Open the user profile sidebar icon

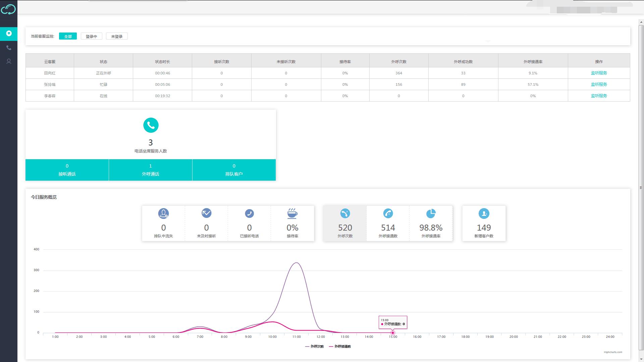point(9,61)
